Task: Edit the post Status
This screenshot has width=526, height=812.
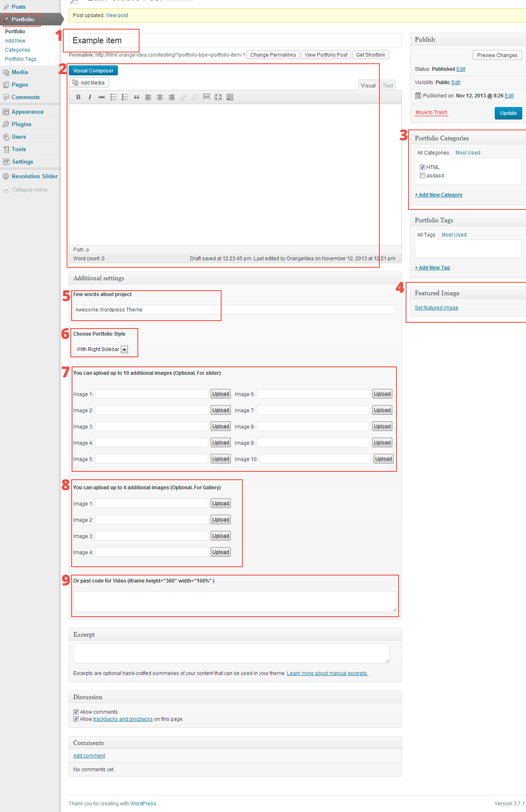Action: click(x=461, y=69)
